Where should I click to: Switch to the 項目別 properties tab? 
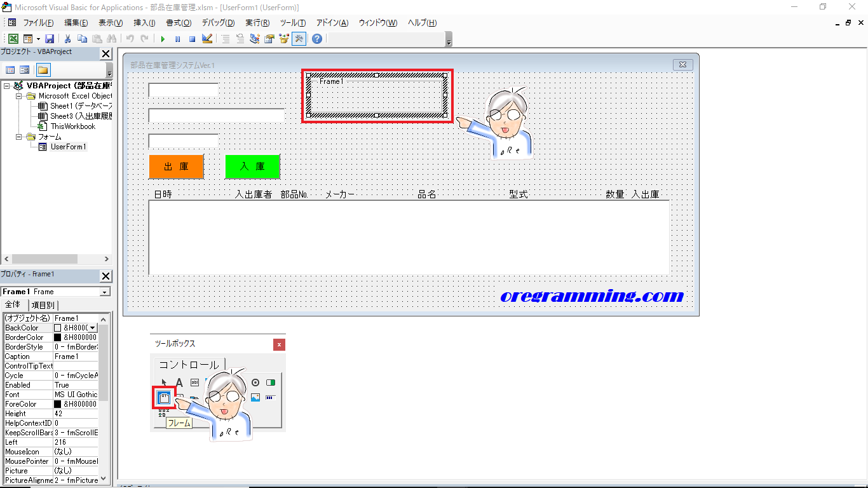[43, 305]
